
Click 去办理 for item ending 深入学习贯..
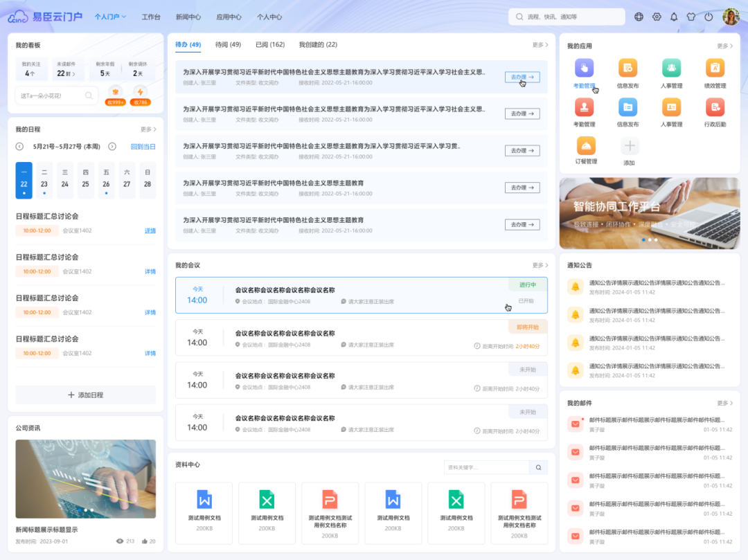pyautogui.click(x=522, y=151)
